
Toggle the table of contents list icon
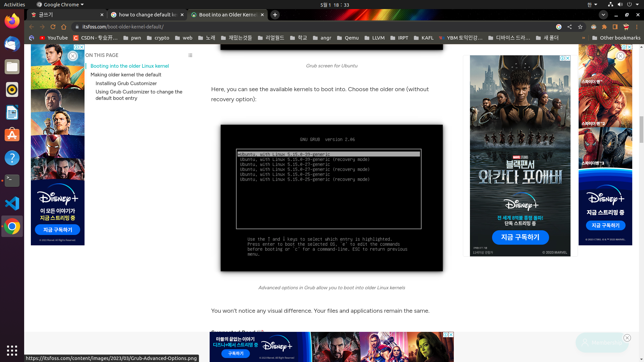point(190,55)
